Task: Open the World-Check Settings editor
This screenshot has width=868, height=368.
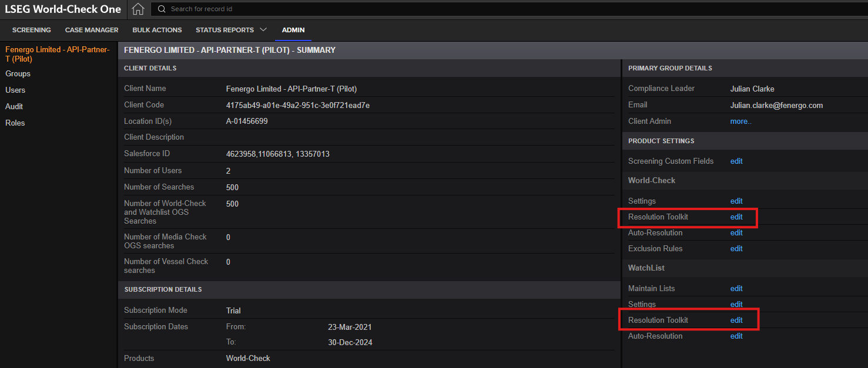Action: tap(736, 201)
